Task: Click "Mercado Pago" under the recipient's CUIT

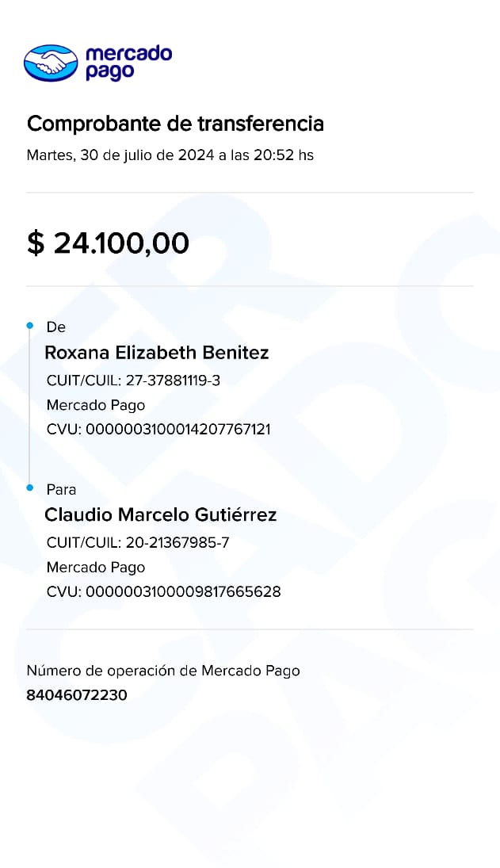Action: point(96,568)
